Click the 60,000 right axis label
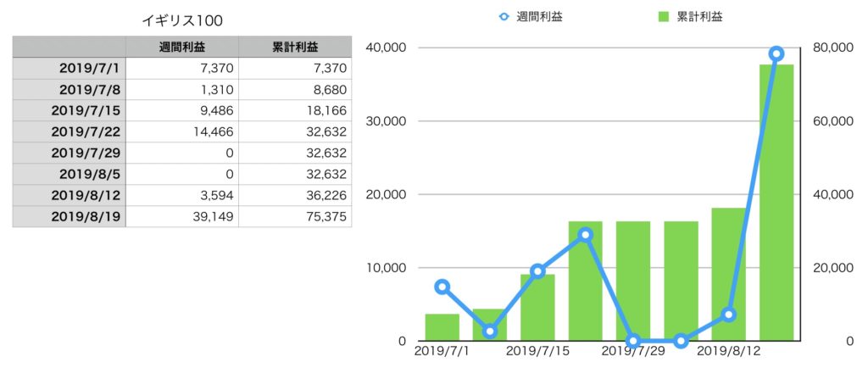This screenshot has width=868, height=368. 834,121
